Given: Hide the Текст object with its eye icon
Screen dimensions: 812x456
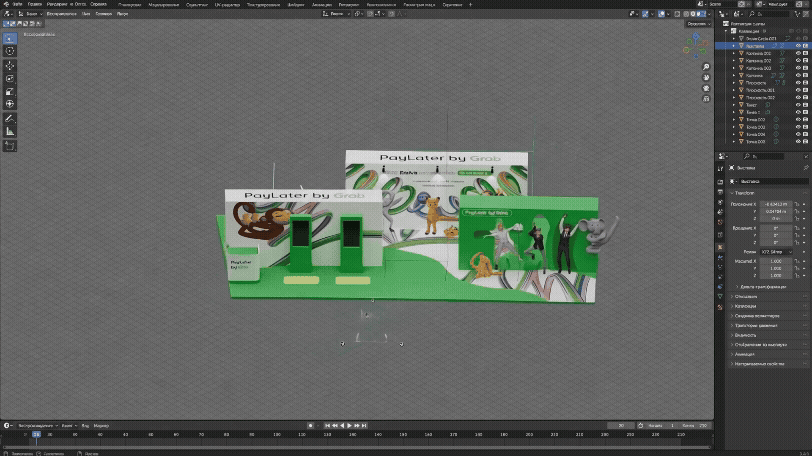Looking at the screenshot, I should [798, 105].
